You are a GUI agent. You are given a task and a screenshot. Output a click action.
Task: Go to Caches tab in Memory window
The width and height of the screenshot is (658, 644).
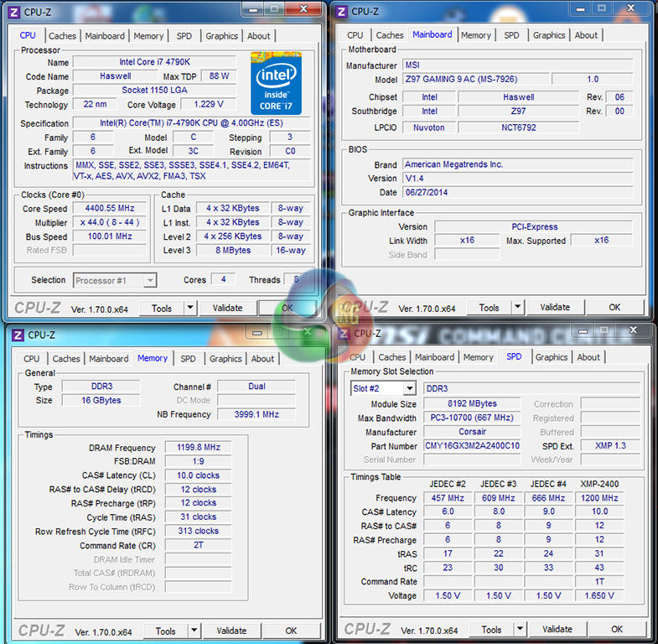(66, 359)
